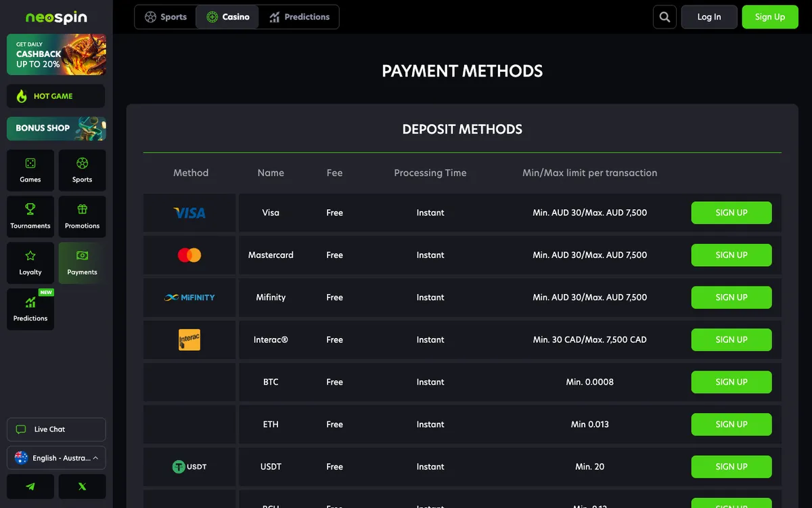The height and width of the screenshot is (508, 812).
Task: Click the header Sign Up button
Action: (x=770, y=17)
